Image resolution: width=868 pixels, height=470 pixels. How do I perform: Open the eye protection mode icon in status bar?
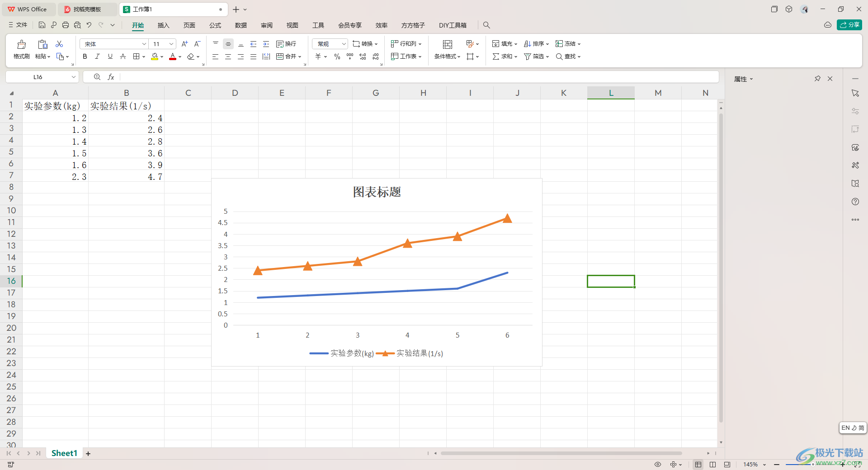click(x=658, y=464)
